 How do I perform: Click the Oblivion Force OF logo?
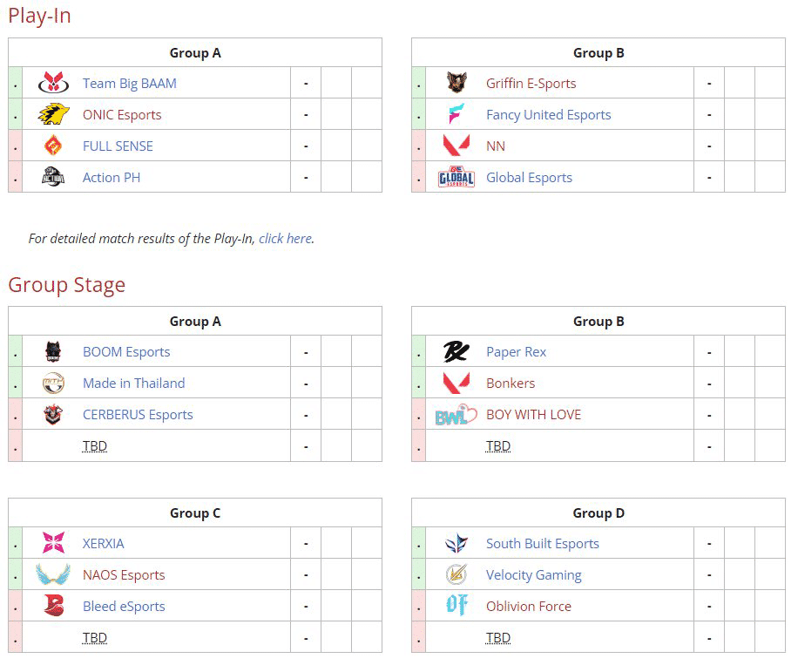pyautogui.click(x=456, y=606)
